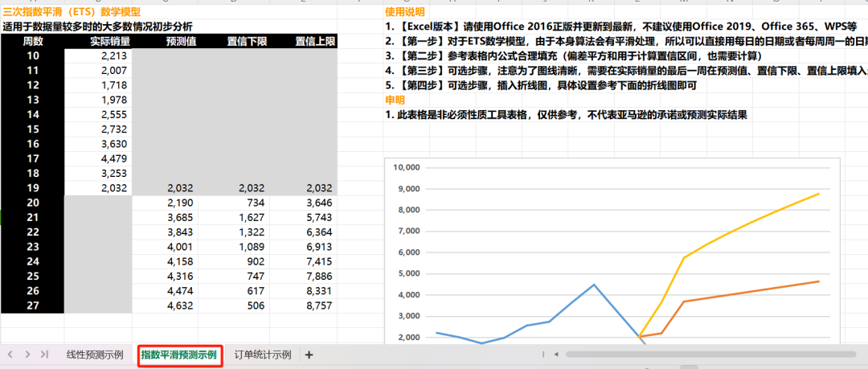Select lower limit cell 902
The height and width of the screenshot is (369, 868).
tap(234, 261)
